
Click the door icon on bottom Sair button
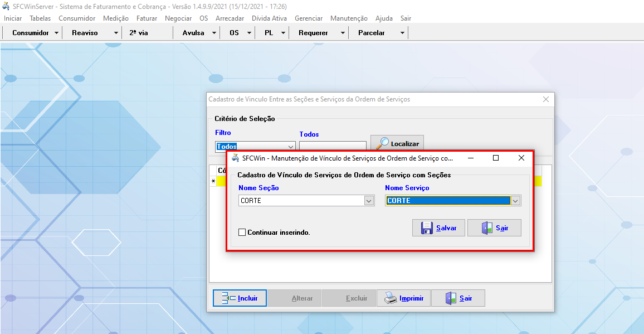451,298
